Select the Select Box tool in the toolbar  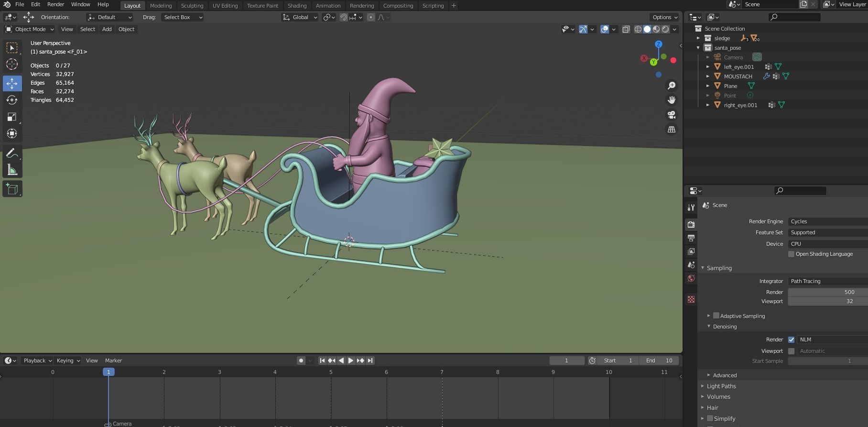(x=12, y=47)
